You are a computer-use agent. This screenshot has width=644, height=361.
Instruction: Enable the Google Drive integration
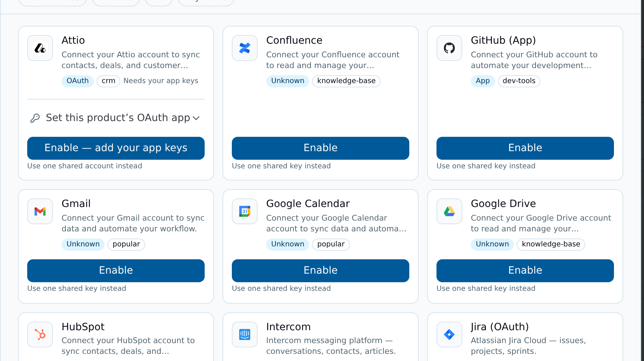[525, 271]
